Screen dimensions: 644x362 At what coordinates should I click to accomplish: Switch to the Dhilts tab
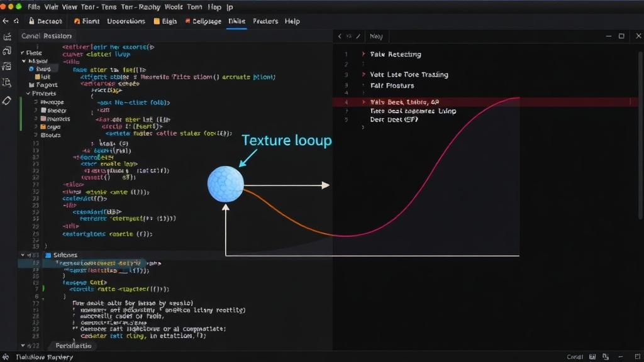[x=236, y=21]
